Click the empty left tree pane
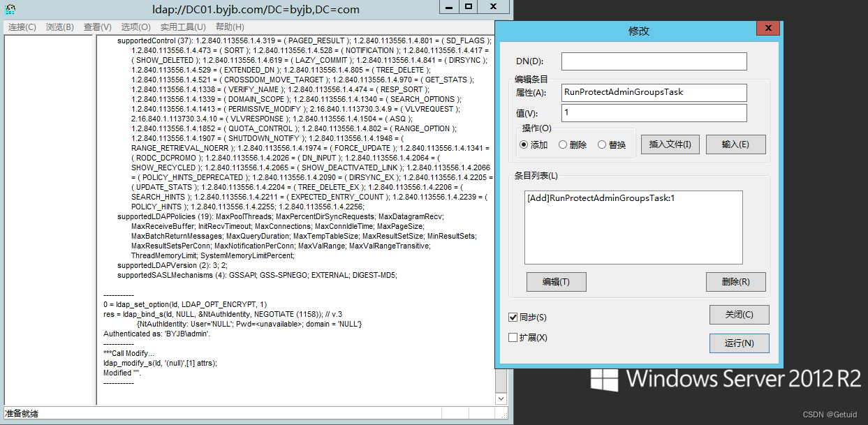The image size is (868, 425). point(48,219)
